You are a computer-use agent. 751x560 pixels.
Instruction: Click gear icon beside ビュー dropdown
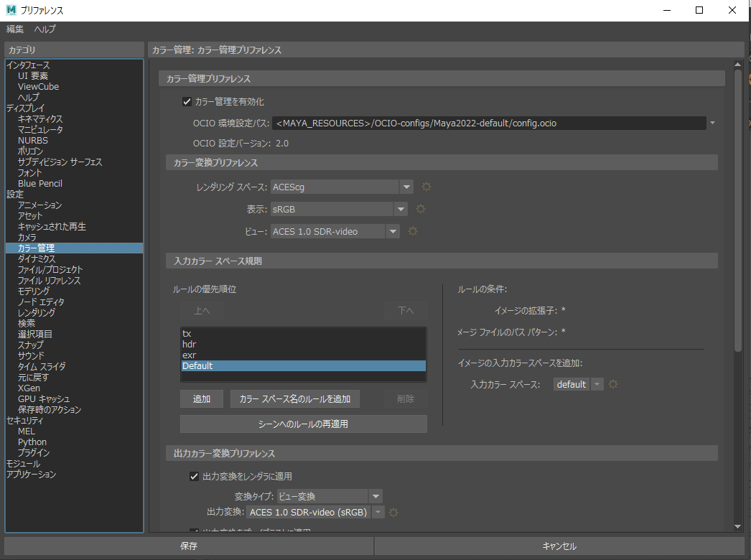[x=412, y=231]
